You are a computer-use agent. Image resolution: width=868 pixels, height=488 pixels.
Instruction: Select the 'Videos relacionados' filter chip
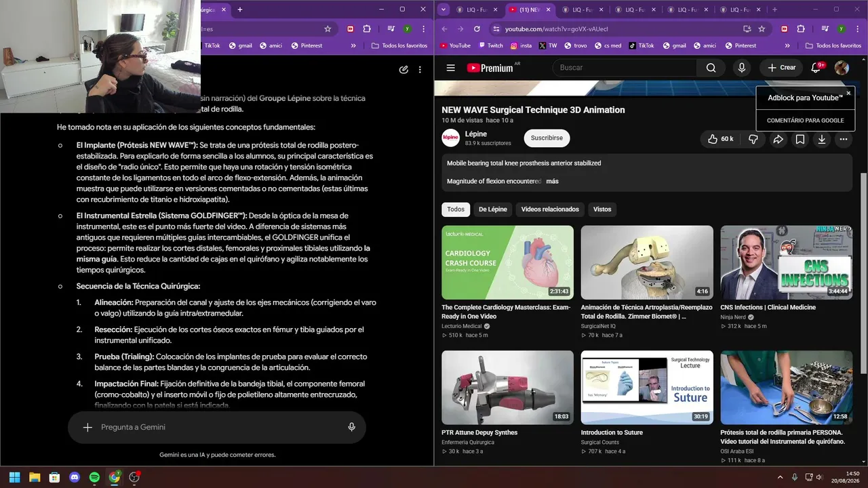pos(550,209)
